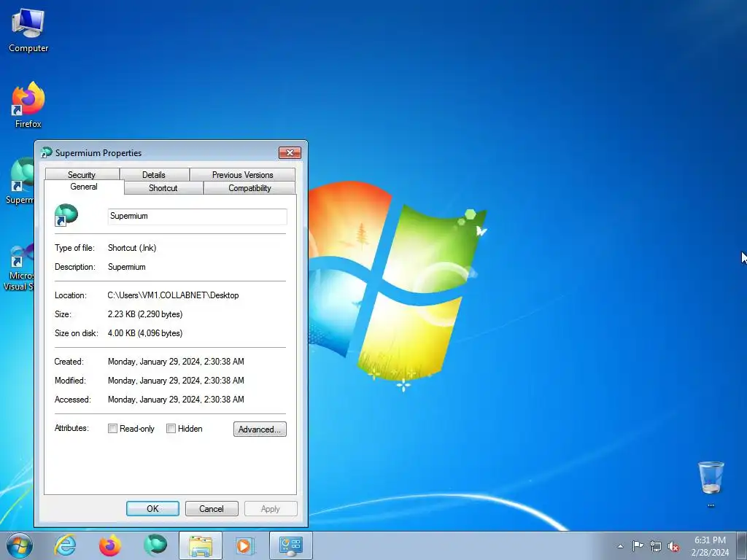747x560 pixels.
Task: Open the network status tray icon
Action: pos(656,546)
